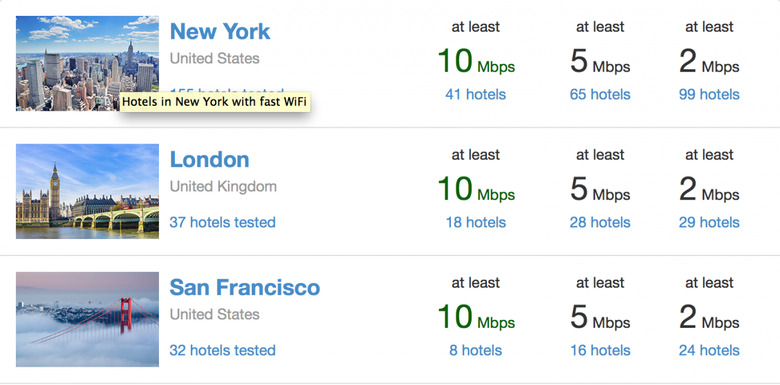780x385 pixels.
Task: Open San Francisco 8 hotels link
Action: point(476,350)
